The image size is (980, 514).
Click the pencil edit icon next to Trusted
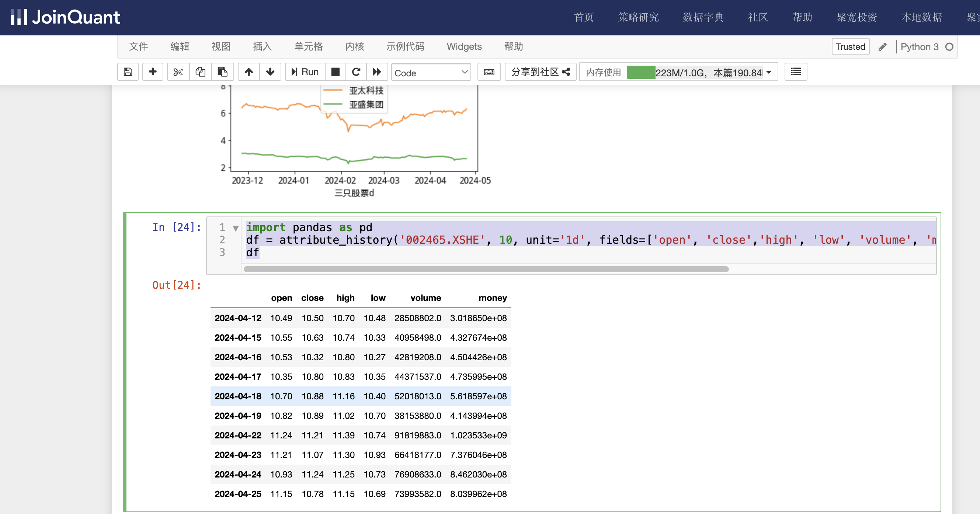[883, 46]
